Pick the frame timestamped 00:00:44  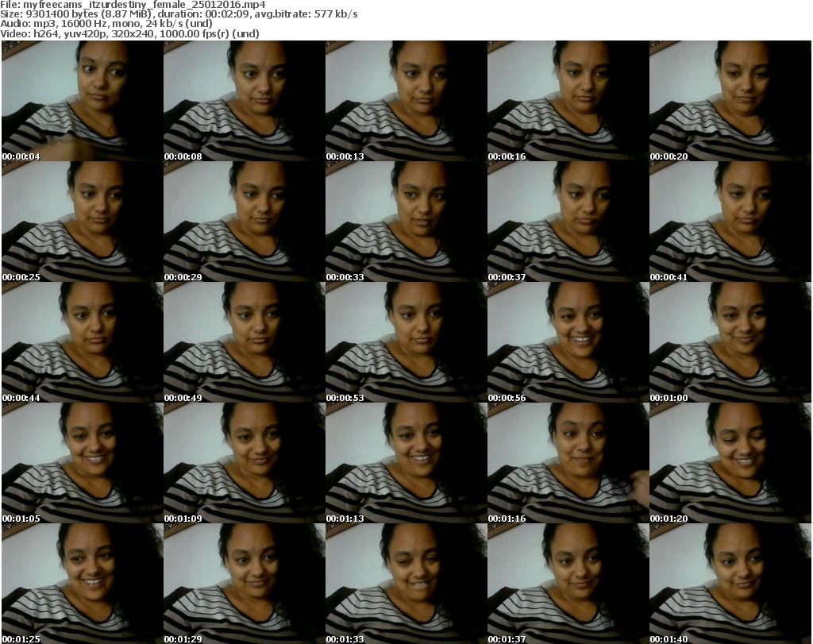[x=83, y=342]
